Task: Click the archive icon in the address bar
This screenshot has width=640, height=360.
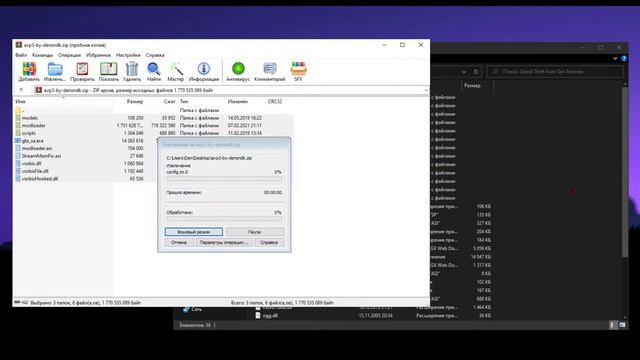Action: click(39, 90)
